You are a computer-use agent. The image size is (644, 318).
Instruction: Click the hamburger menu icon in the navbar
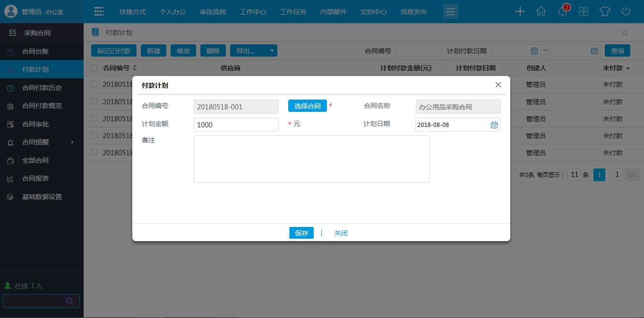450,11
